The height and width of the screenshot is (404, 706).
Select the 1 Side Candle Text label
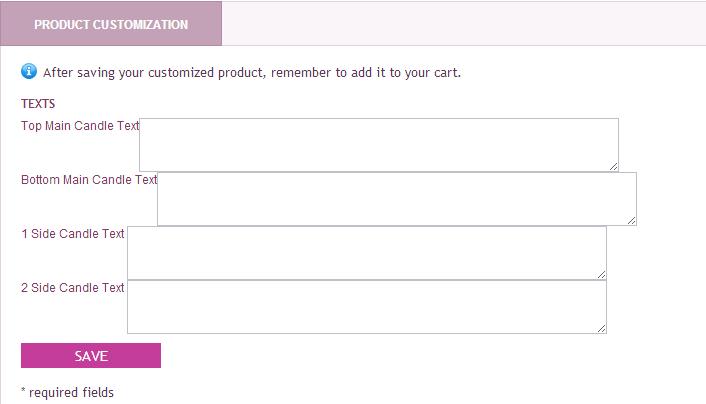[x=73, y=234]
